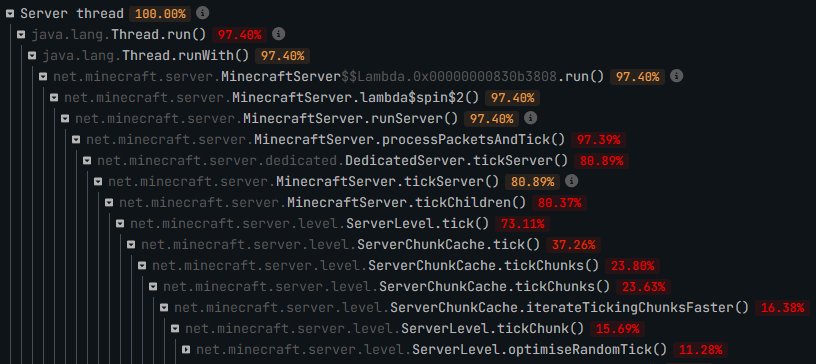816x364 pixels.
Task: Click info icon next to MinecraftServer$$Lambda run()
Action: (676, 76)
